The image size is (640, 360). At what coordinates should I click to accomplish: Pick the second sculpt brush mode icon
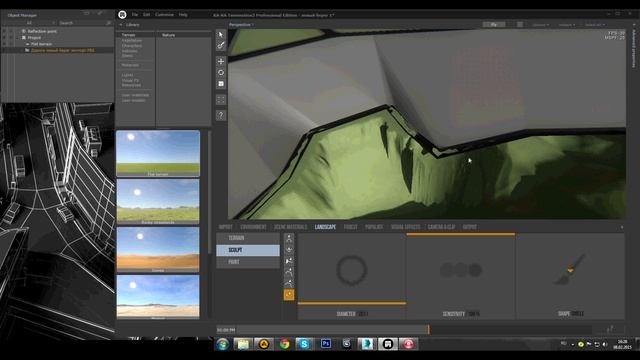coord(289,249)
